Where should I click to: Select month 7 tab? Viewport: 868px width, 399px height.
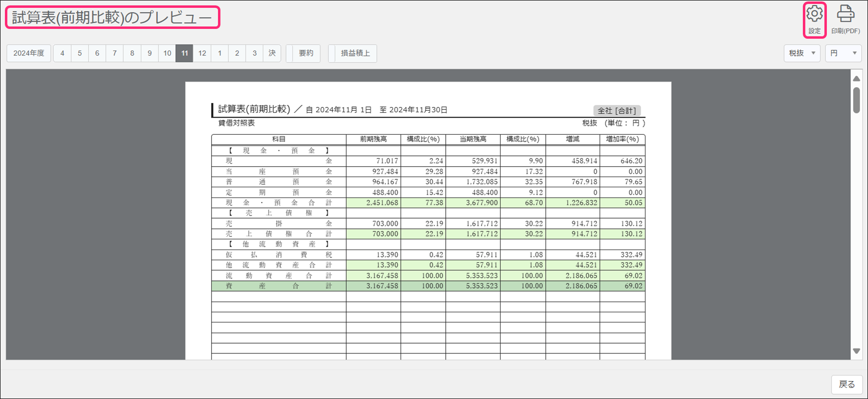tap(115, 53)
